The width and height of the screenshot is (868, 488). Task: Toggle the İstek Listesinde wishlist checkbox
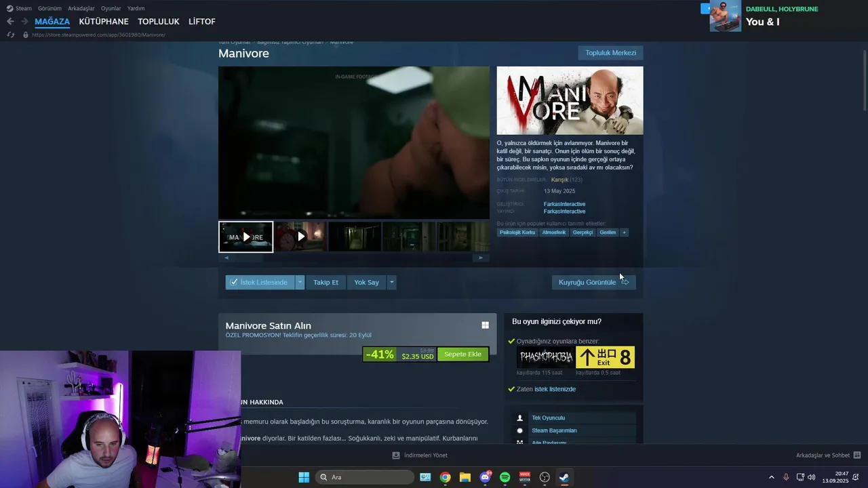tap(233, 282)
